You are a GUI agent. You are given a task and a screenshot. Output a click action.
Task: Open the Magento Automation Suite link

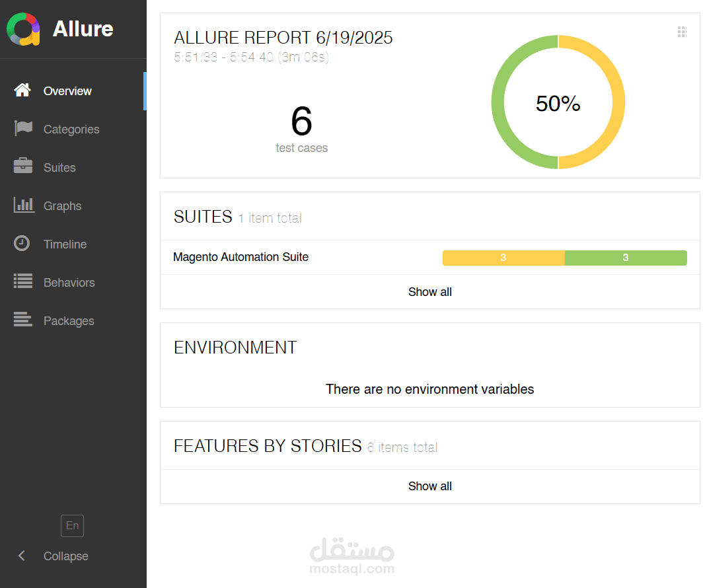point(241,257)
